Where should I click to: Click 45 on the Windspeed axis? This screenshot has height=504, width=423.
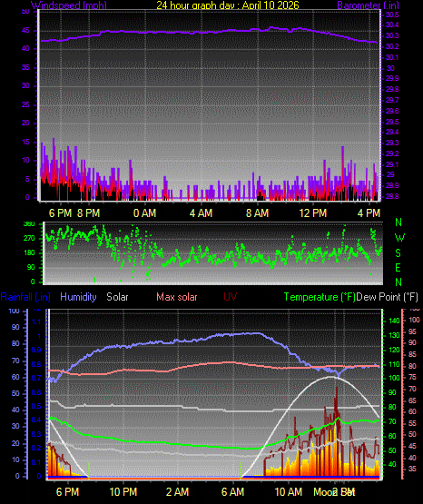point(25,31)
